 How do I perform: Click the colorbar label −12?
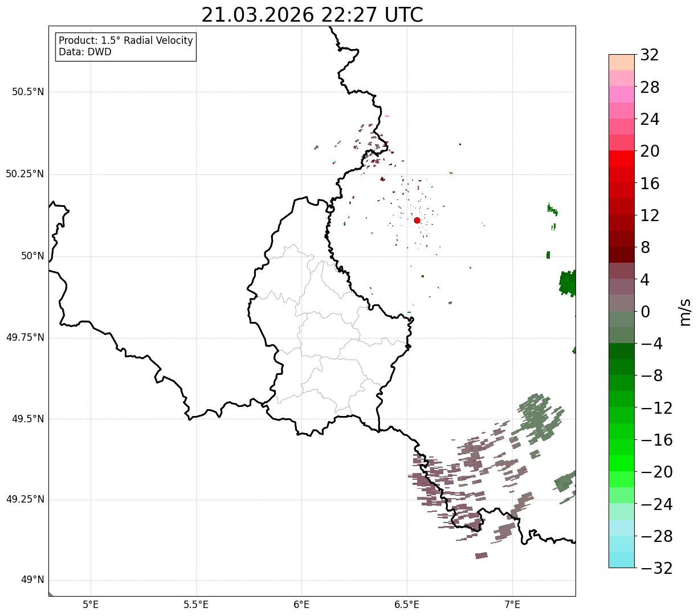coord(656,408)
